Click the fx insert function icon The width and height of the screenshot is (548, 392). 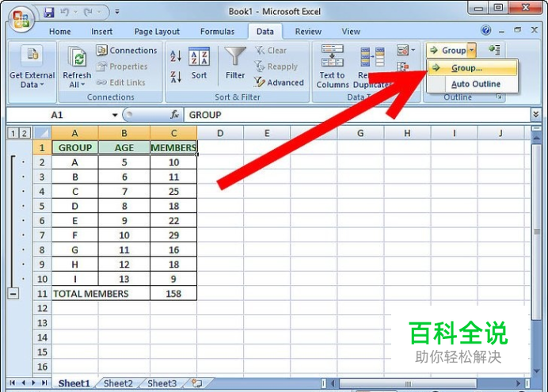tap(174, 115)
